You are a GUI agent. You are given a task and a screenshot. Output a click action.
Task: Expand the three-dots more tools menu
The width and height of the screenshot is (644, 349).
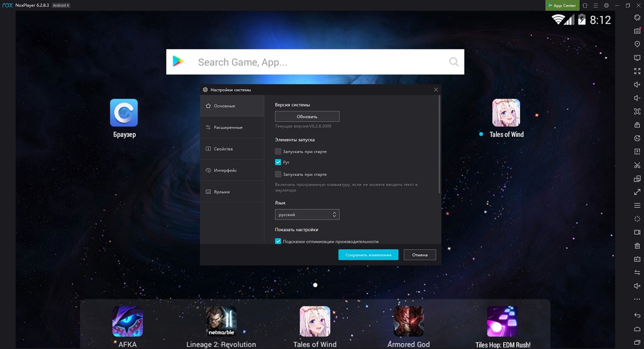click(637, 300)
